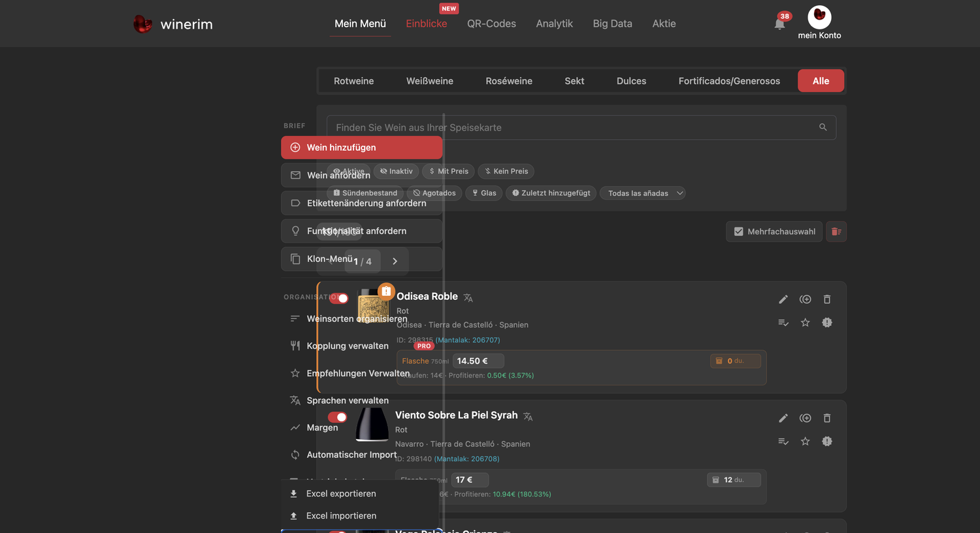Click the checklist icon for Odisea Roble
The width and height of the screenshot is (980, 533).
click(783, 323)
